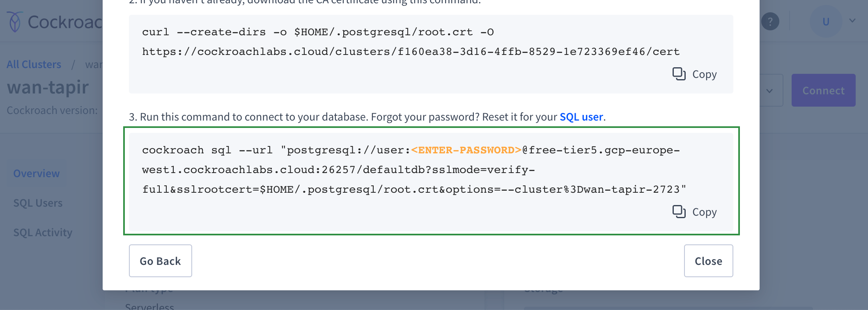Click the Go Back button
This screenshot has width=868, height=310.
160,261
